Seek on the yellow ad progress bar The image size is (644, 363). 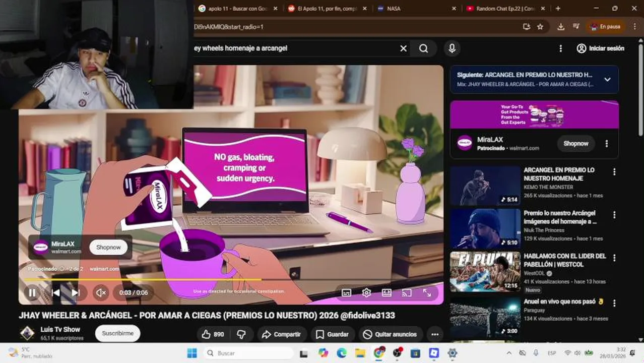tap(231, 279)
